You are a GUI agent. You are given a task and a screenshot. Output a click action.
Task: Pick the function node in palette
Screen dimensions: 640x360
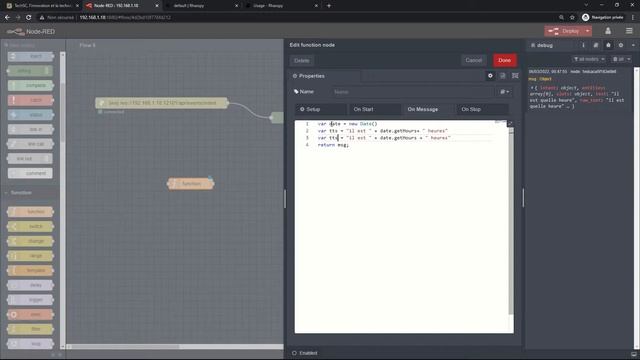(x=30, y=212)
